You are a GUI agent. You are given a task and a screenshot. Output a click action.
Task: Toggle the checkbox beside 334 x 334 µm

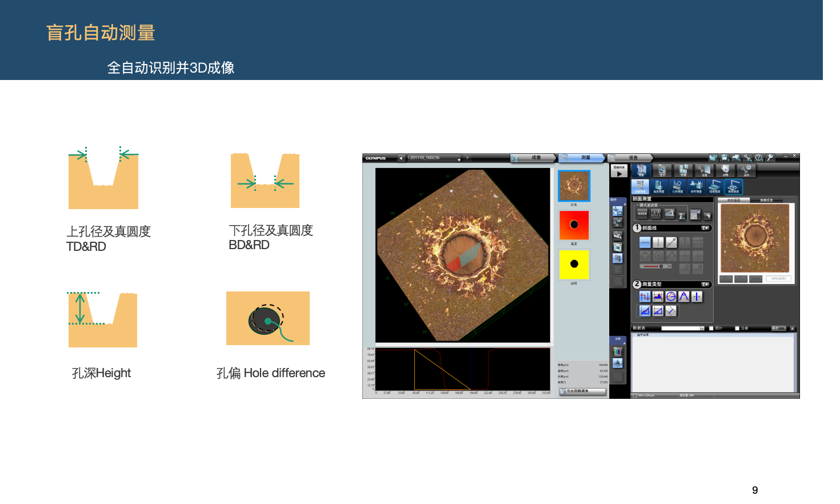click(x=634, y=395)
